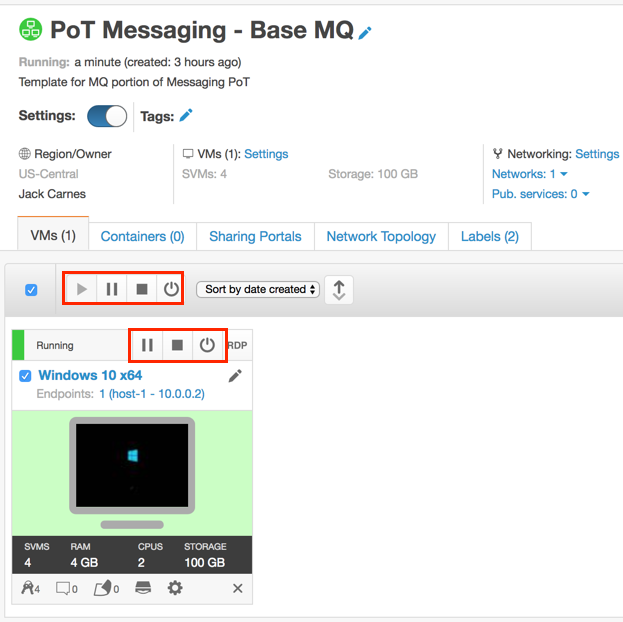Image resolution: width=623 pixels, height=622 pixels.
Task: Click the Running status label on VM card
Action: click(x=55, y=345)
